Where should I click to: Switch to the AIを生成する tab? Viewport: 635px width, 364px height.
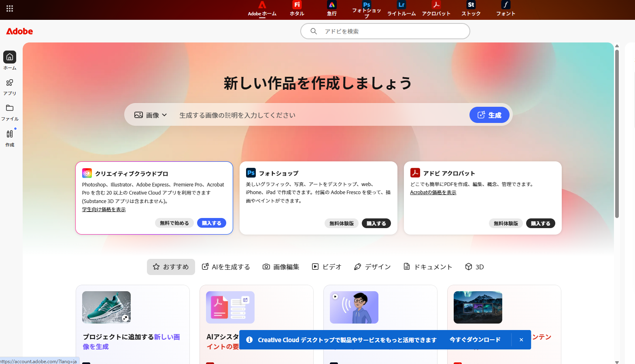(226, 267)
